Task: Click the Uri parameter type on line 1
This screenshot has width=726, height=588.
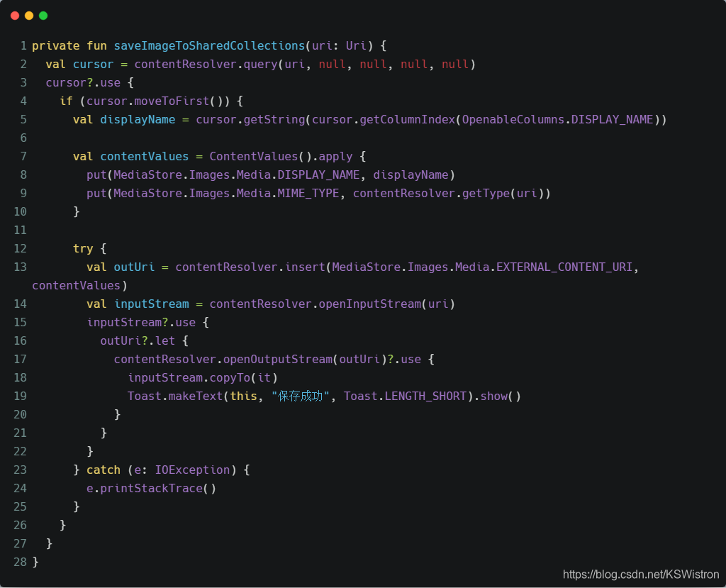Action: (x=356, y=46)
